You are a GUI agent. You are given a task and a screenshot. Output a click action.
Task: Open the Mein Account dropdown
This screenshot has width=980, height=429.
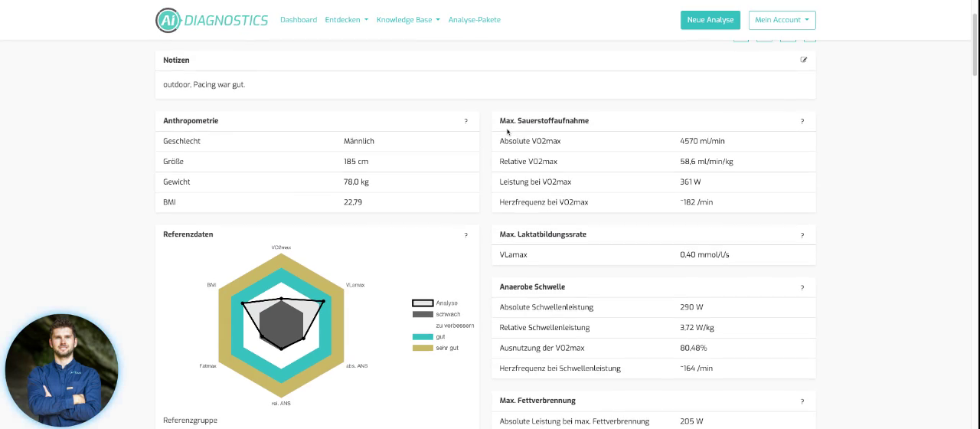(782, 20)
